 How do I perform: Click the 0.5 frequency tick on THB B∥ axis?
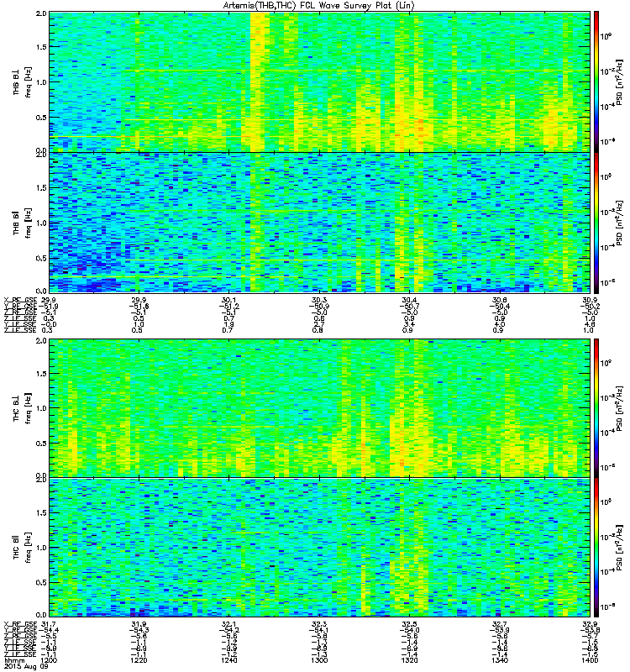[41, 258]
